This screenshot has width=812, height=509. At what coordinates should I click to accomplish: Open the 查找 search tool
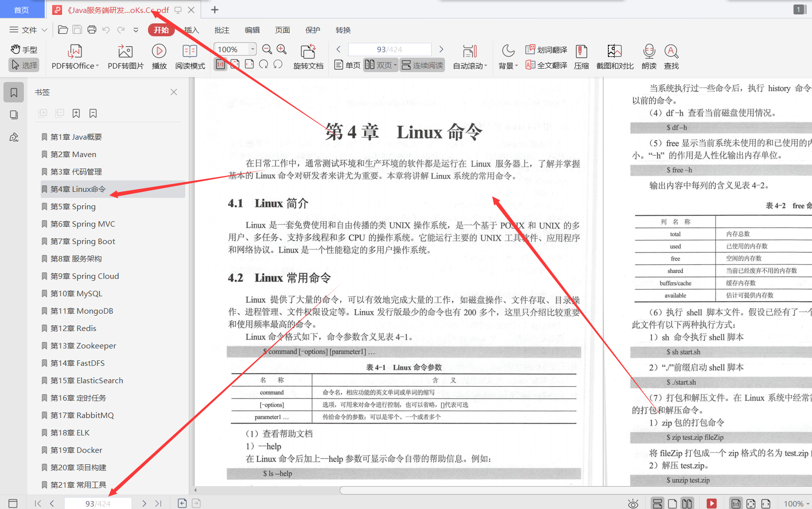[671, 56]
